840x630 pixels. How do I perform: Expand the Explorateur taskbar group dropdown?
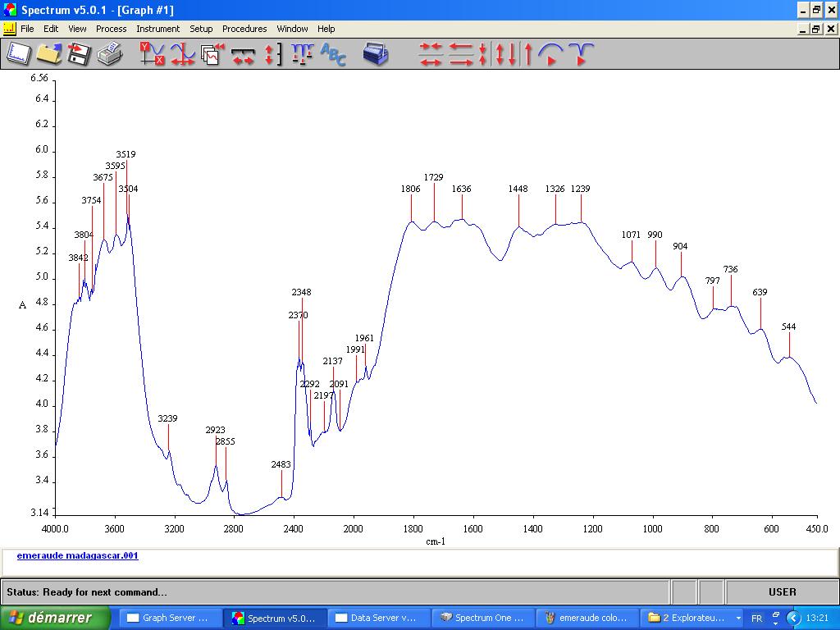738,618
